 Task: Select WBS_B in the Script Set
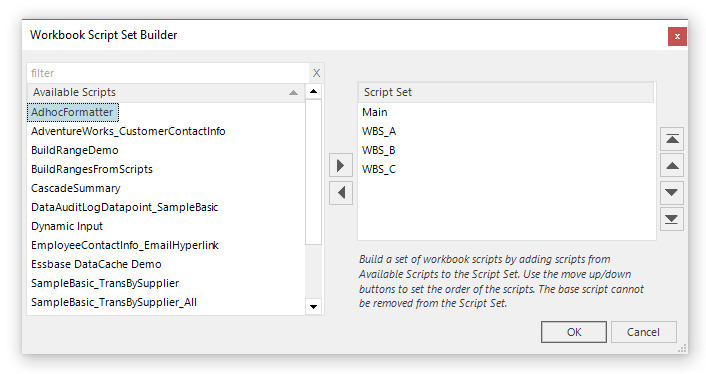[379, 150]
